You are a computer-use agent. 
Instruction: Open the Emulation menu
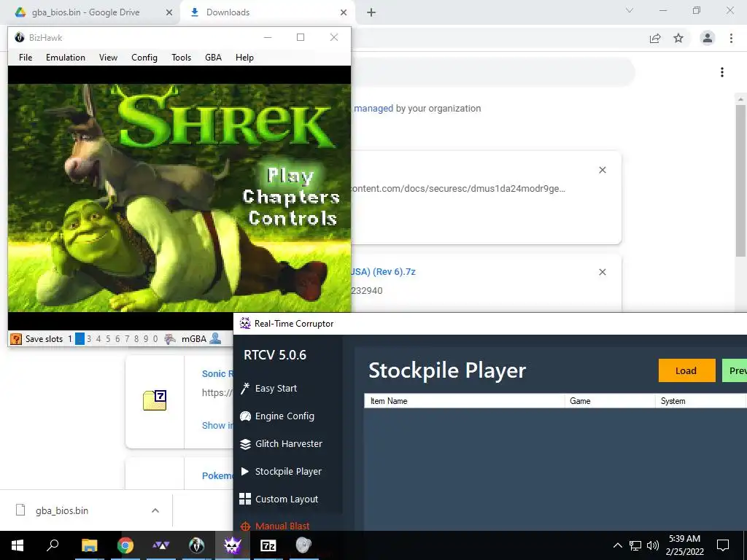(x=66, y=58)
